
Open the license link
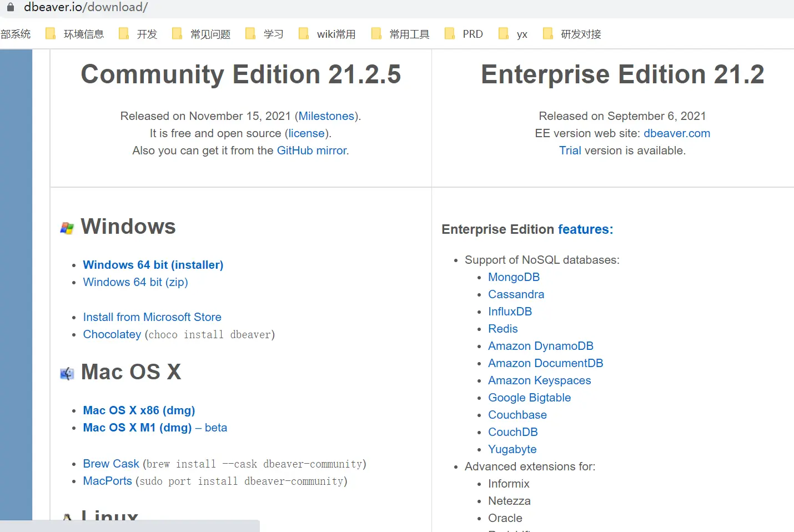point(306,133)
